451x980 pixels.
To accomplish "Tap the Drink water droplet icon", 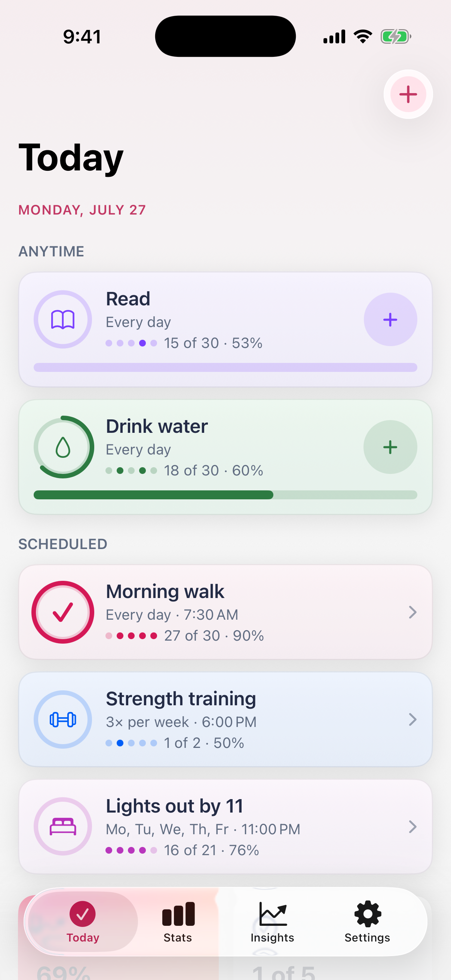I will click(63, 447).
